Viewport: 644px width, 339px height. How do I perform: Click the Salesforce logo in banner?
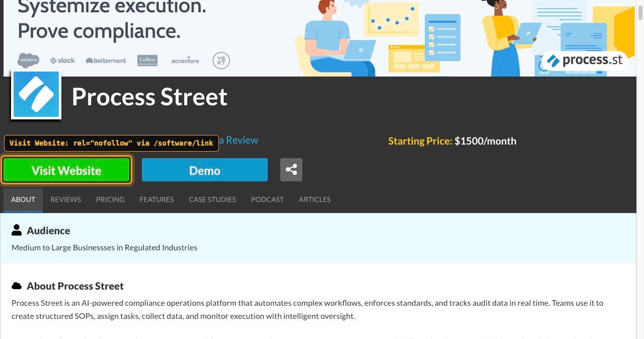point(28,60)
